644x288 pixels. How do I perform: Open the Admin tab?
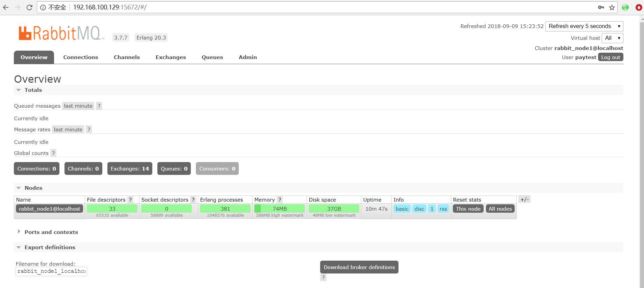(248, 57)
